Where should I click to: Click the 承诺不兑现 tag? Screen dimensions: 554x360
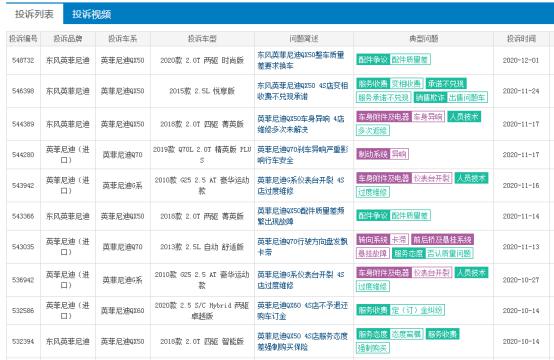tap(446, 84)
